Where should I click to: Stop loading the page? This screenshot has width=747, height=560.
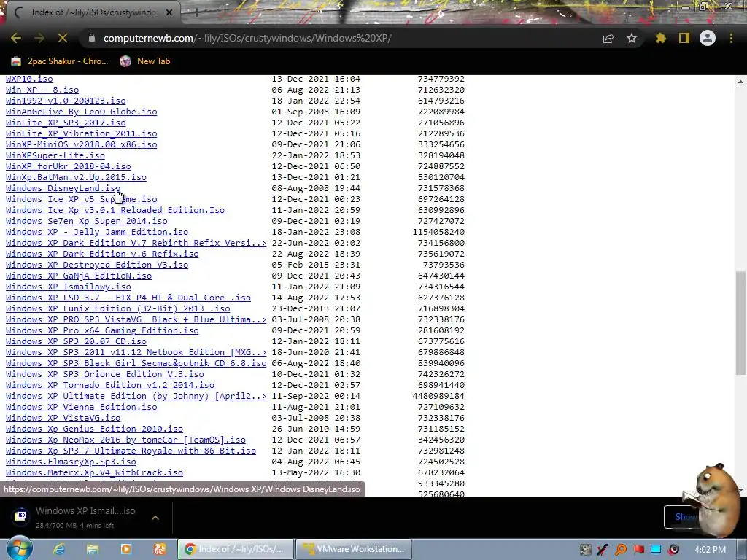click(x=63, y=38)
